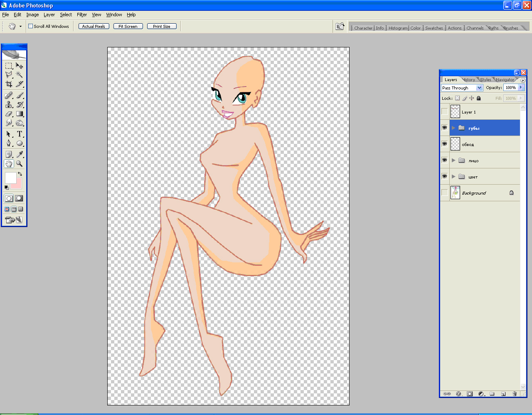Link layers using the chain icon
Screen dimensions: 532x415
pos(447,393)
